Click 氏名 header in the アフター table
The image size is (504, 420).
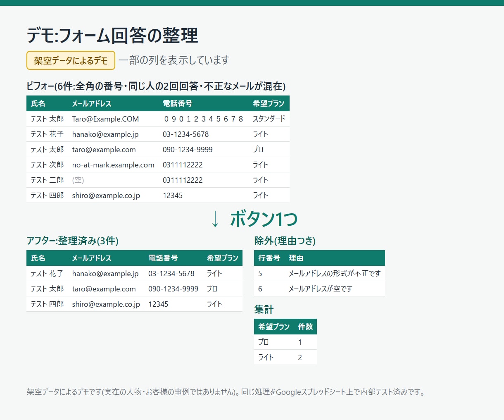pos(38,258)
